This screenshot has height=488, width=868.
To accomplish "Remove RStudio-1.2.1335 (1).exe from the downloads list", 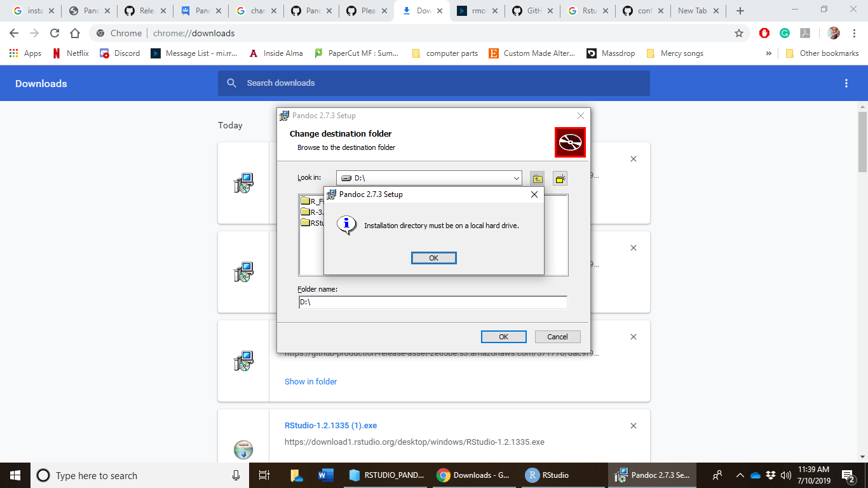I will tap(633, 426).
